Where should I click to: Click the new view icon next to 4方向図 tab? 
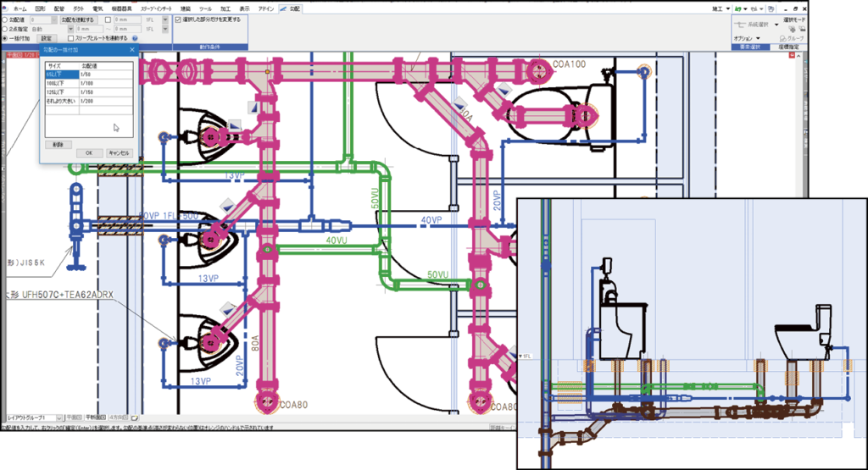coord(133,417)
